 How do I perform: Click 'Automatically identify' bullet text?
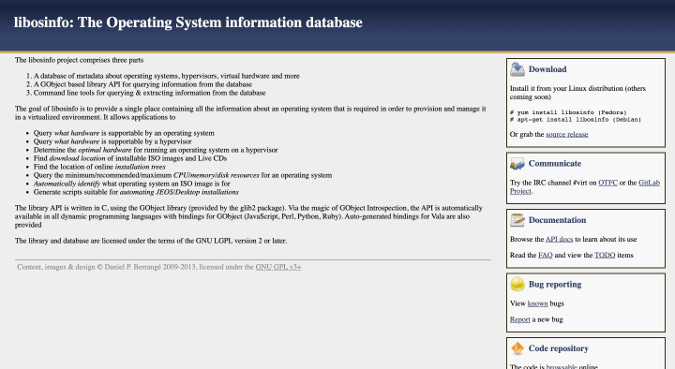pyautogui.click(x=132, y=184)
